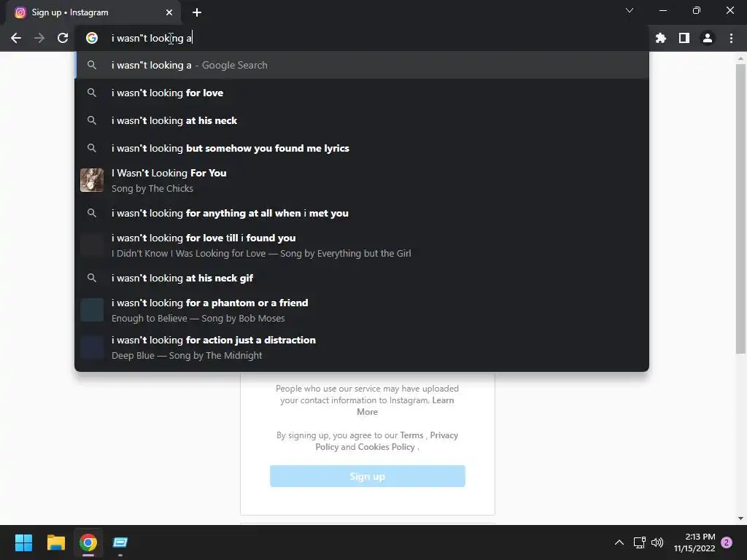Open the Windows Start menu
This screenshot has width=747, height=560.
pyautogui.click(x=23, y=542)
